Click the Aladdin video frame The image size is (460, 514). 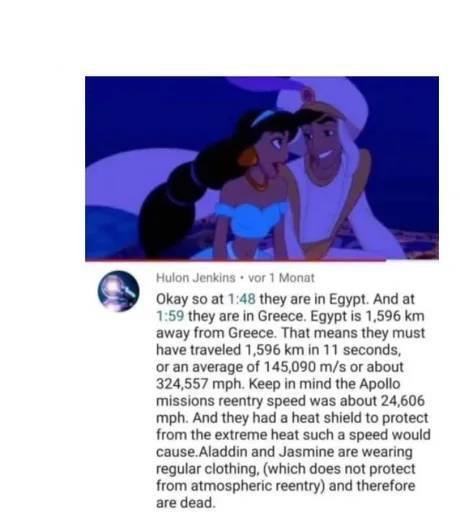tap(262, 168)
